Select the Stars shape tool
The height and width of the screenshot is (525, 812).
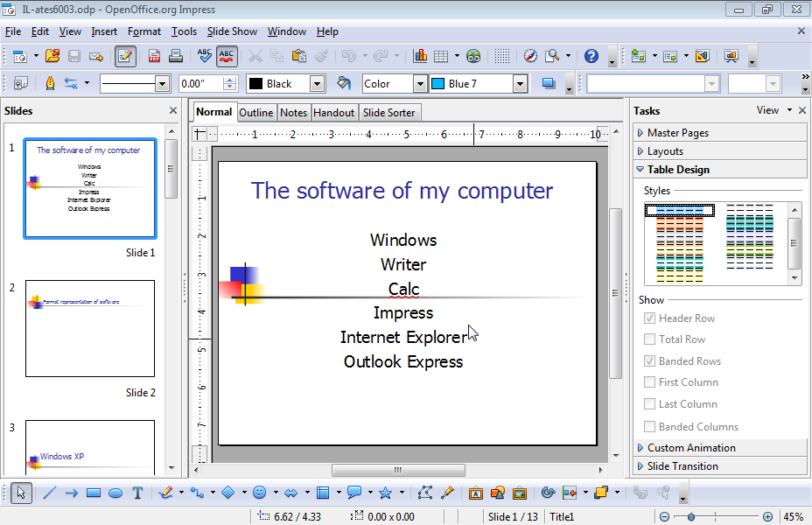385,493
